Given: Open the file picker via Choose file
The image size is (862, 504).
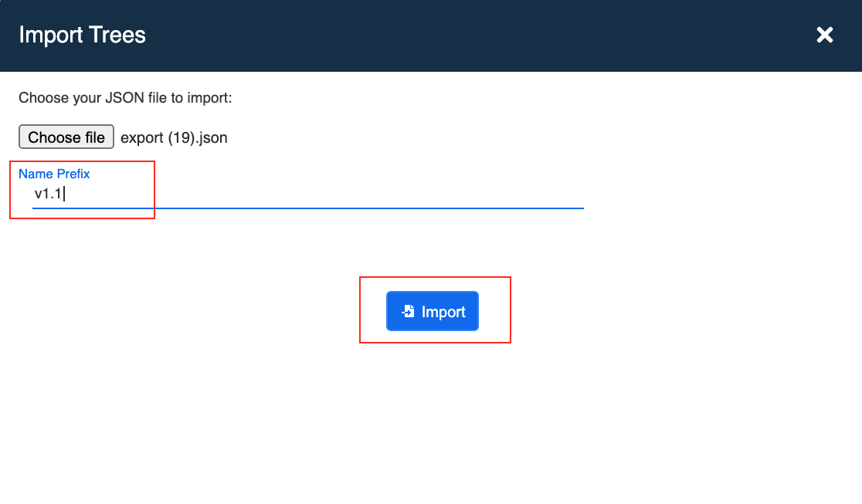Looking at the screenshot, I should (x=66, y=137).
